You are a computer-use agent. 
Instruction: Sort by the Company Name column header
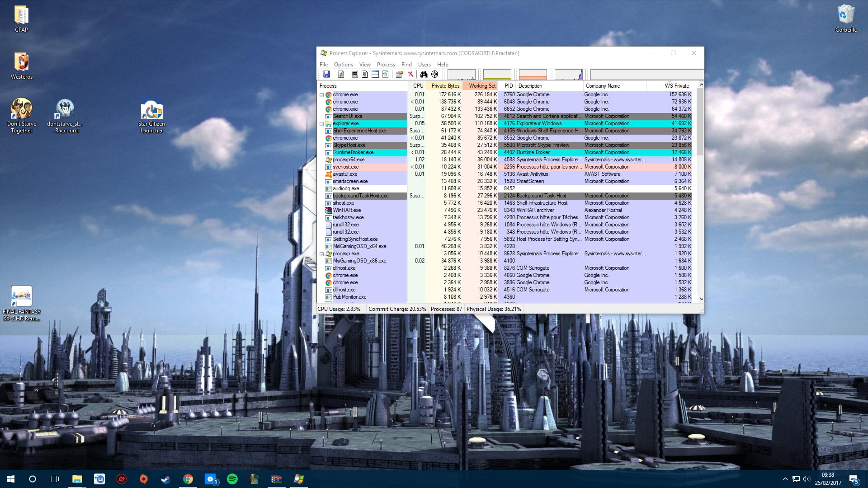[615, 86]
